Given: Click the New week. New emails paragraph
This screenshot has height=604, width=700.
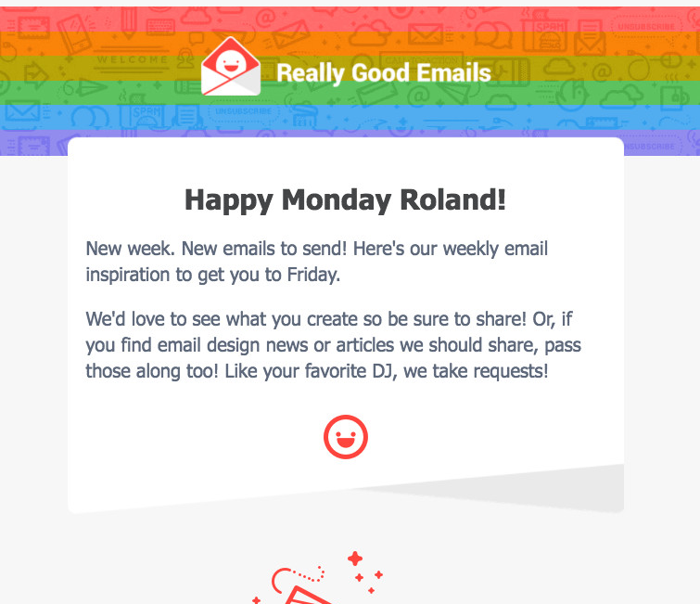Looking at the screenshot, I should [316, 262].
